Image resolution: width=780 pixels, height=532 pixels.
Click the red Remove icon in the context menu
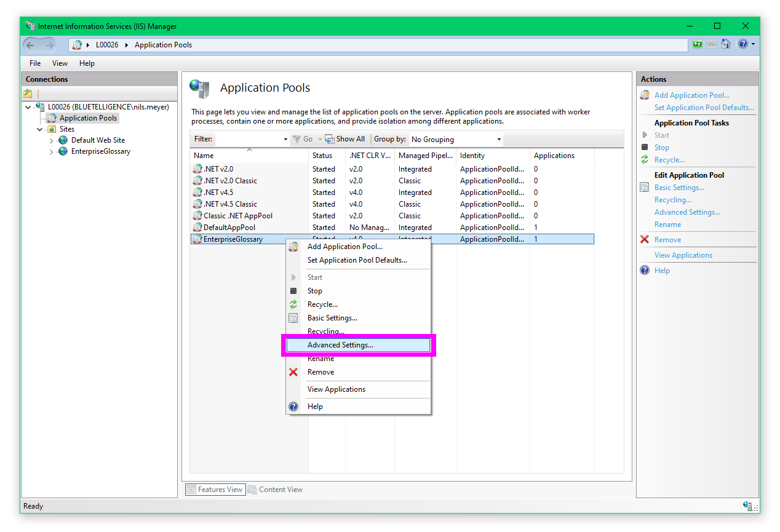[x=293, y=372]
